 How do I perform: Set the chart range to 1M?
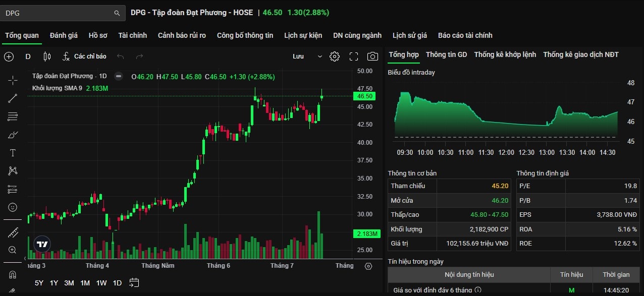(x=85, y=283)
